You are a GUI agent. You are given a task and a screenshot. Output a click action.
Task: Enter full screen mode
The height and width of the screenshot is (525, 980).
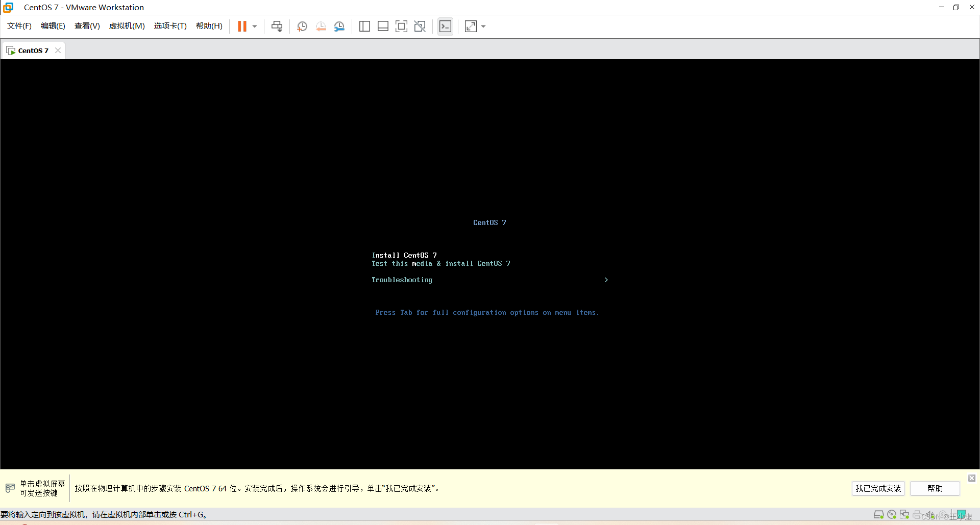[x=401, y=27]
